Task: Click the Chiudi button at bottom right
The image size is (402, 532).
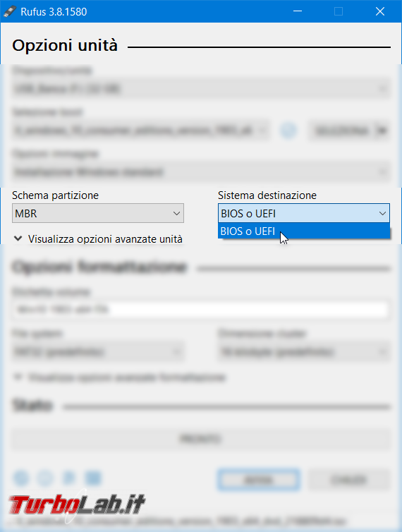Action: click(349, 479)
